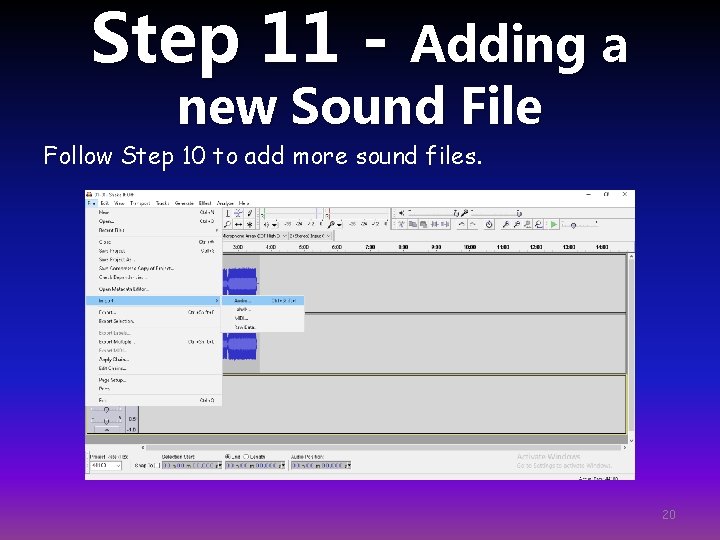720x540 pixels.
Task: Choose Raw Data... in Import submenu
Action: [x=263, y=327]
